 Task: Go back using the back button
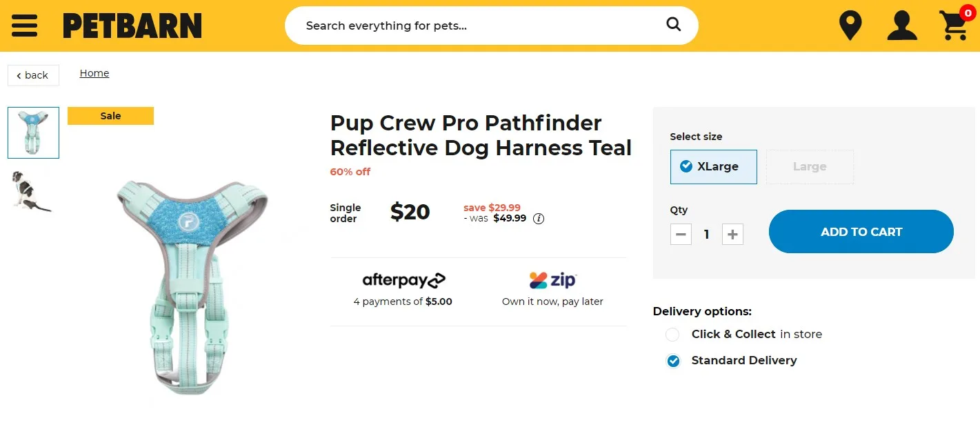coord(33,75)
